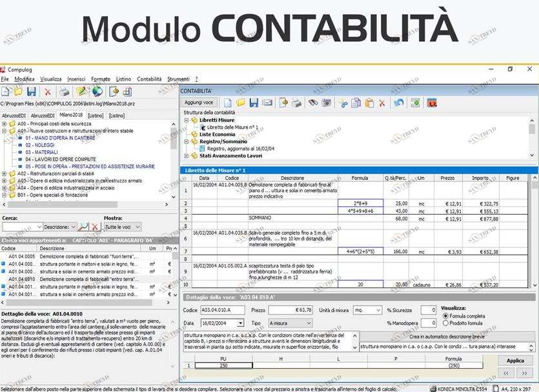Select the Prodotto formula radio option

(x=445, y=323)
